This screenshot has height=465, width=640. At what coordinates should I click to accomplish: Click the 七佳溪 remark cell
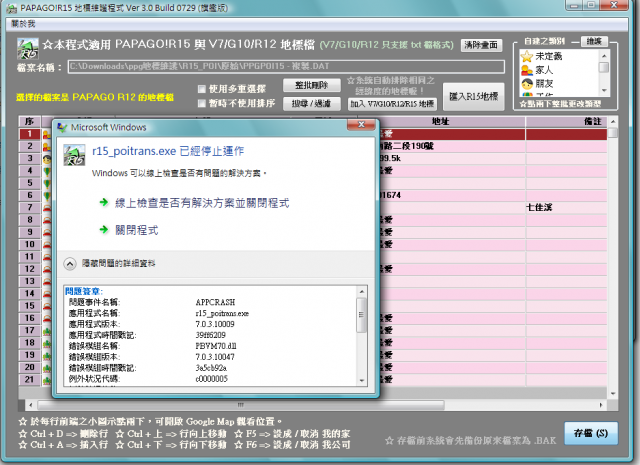tap(567, 207)
